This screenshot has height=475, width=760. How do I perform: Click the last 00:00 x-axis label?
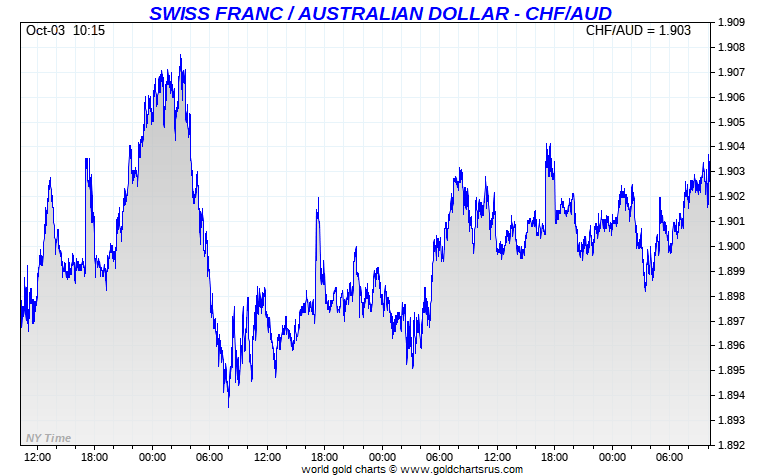(612, 458)
